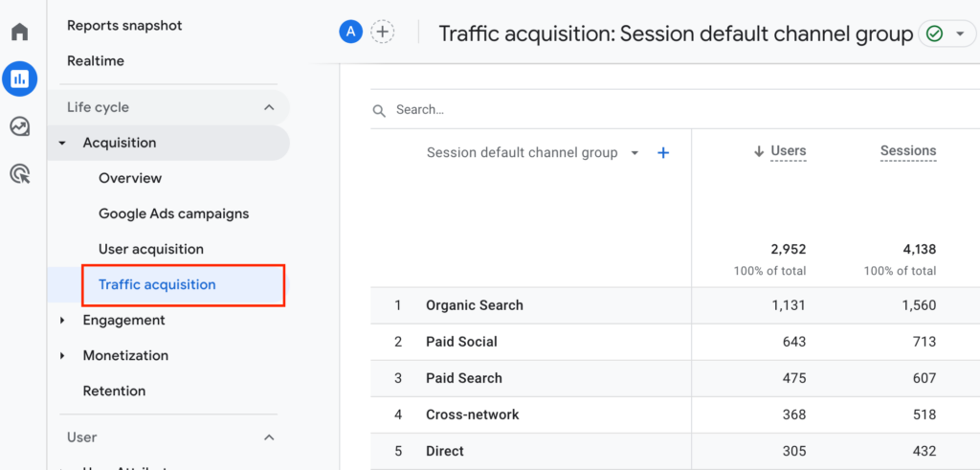Open the Realtime report
Viewport: 980px width, 470px height.
click(96, 61)
